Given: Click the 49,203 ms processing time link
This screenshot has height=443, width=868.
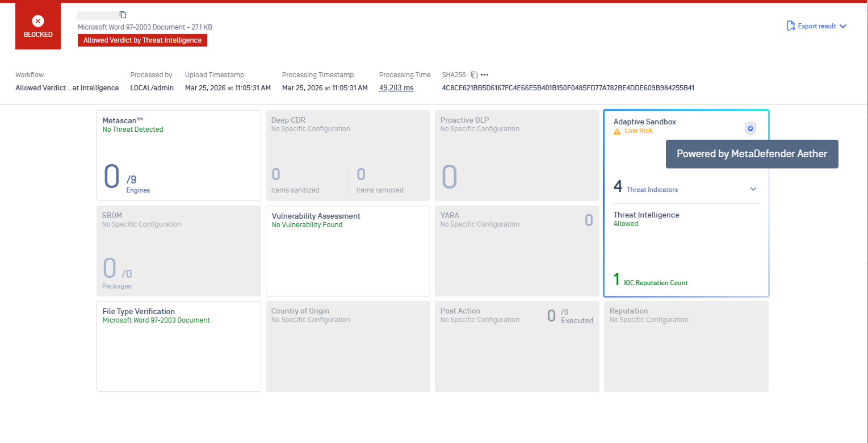Looking at the screenshot, I should (x=396, y=88).
